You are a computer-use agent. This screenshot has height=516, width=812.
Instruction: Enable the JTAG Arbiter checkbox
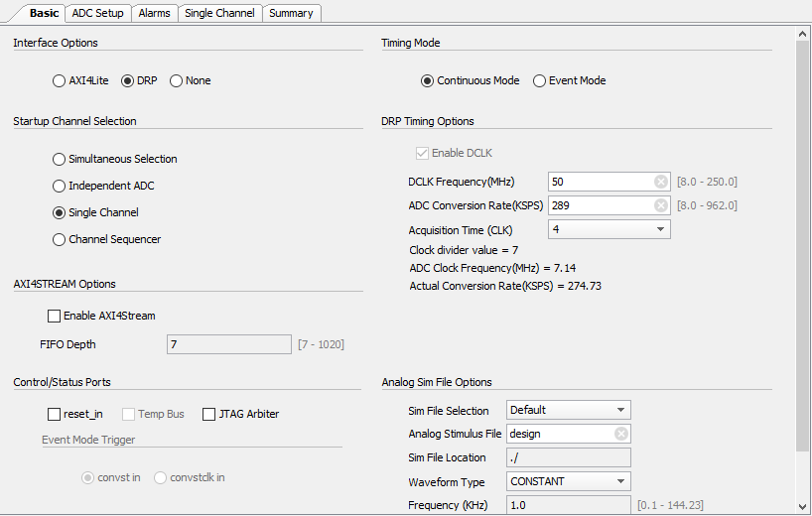tap(208, 414)
